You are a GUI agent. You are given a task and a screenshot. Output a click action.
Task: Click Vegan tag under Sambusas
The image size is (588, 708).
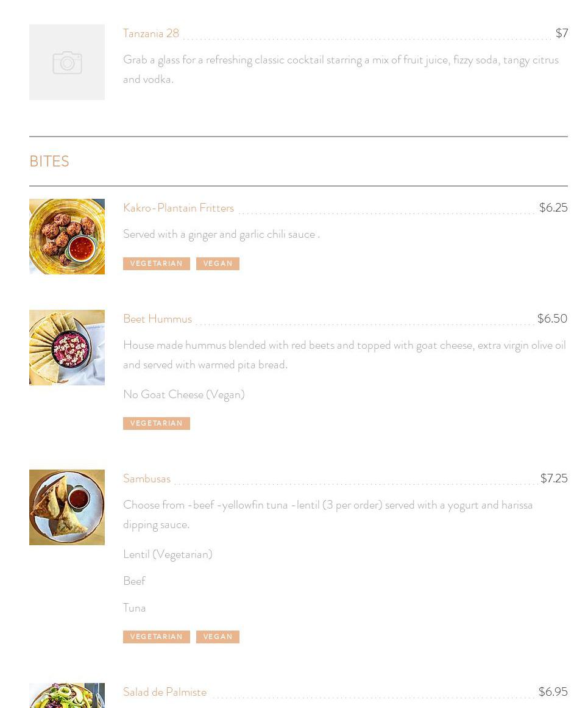tap(218, 637)
